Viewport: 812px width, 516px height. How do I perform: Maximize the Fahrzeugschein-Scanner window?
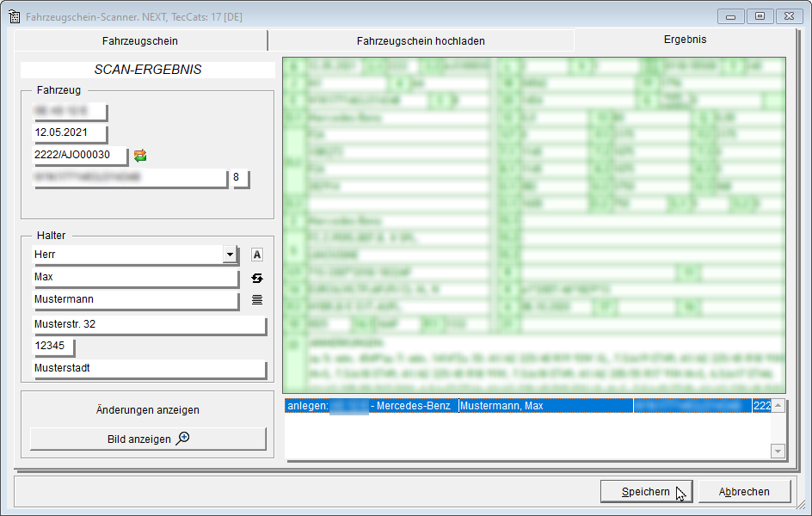pos(760,16)
